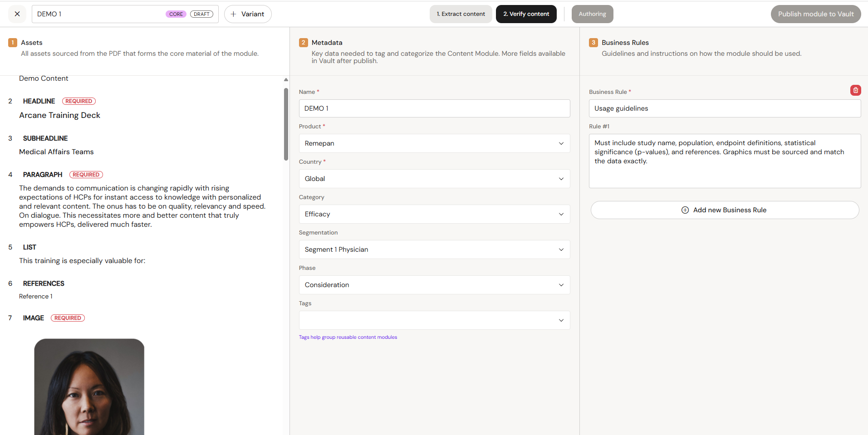Expand the Country dropdown set to Global
The height and width of the screenshot is (435, 868).
click(x=434, y=179)
